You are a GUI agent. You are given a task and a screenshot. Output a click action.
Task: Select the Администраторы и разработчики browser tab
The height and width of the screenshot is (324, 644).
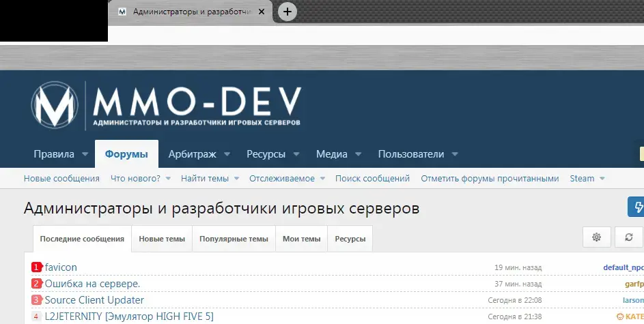[x=190, y=12]
